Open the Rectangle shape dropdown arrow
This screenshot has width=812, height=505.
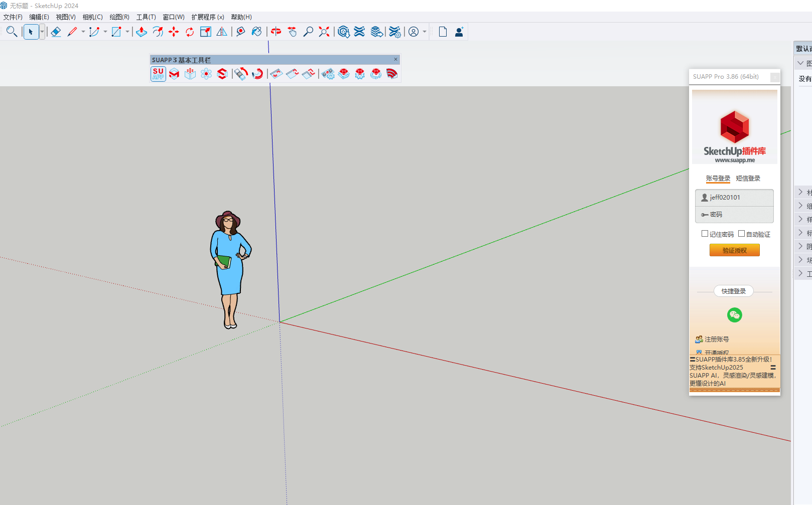pos(127,32)
